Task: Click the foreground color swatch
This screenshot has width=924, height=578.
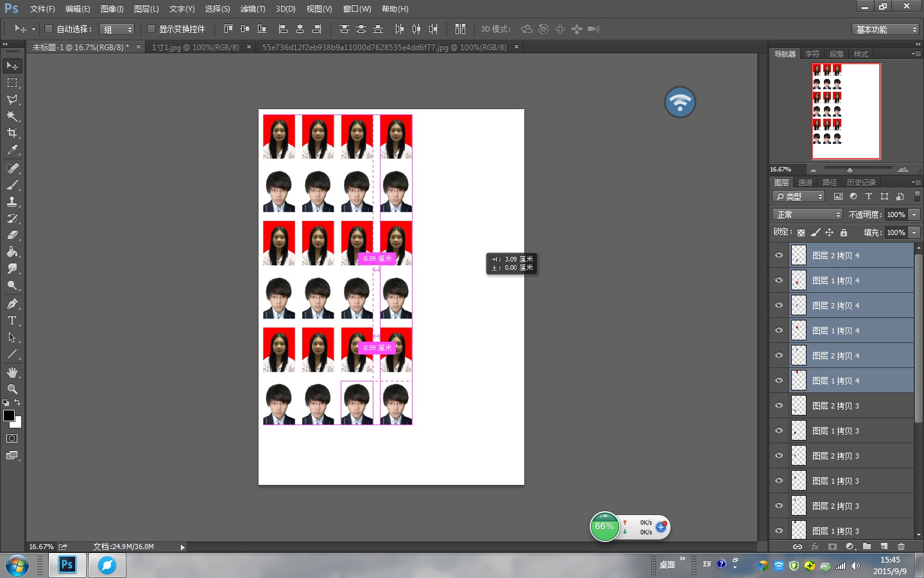Action: coord(9,416)
